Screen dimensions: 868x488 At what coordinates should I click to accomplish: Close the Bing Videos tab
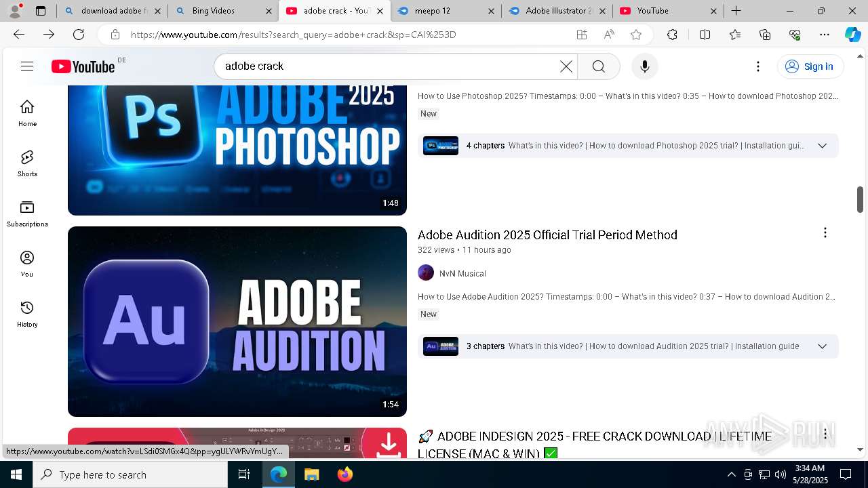(x=269, y=11)
